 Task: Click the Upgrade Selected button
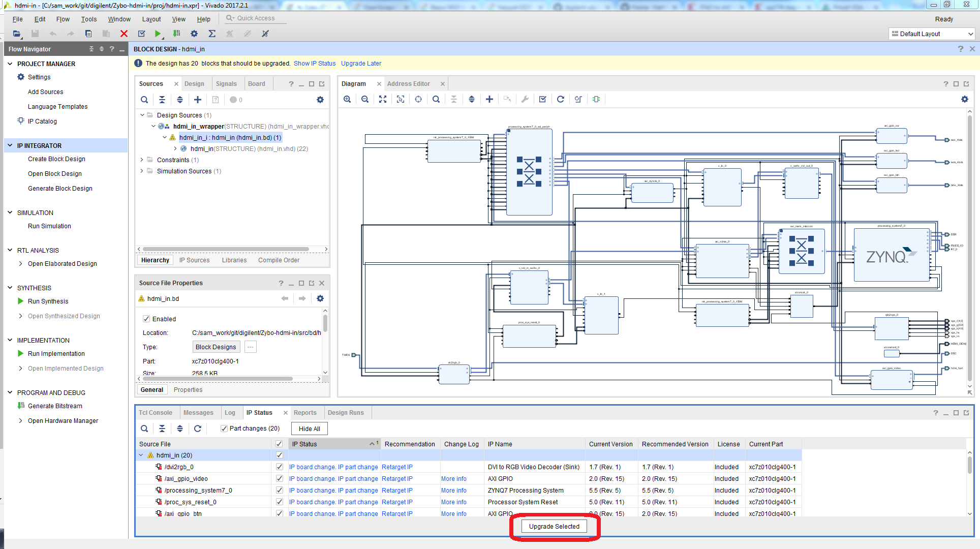coord(554,526)
